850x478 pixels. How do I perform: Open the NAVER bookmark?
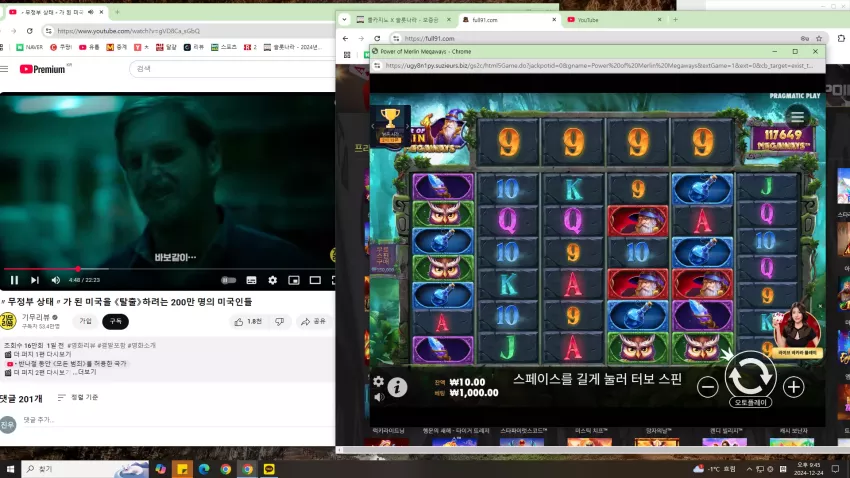[x=29, y=47]
